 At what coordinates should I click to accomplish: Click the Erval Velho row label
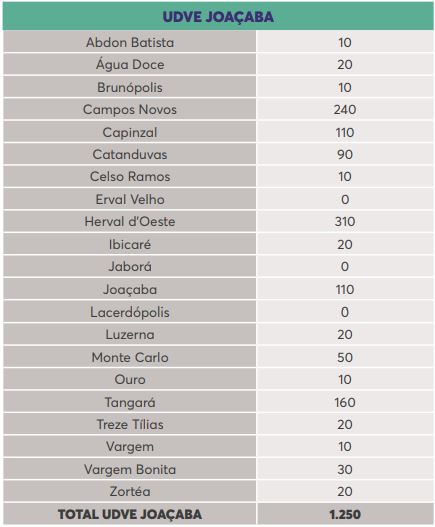tap(130, 199)
